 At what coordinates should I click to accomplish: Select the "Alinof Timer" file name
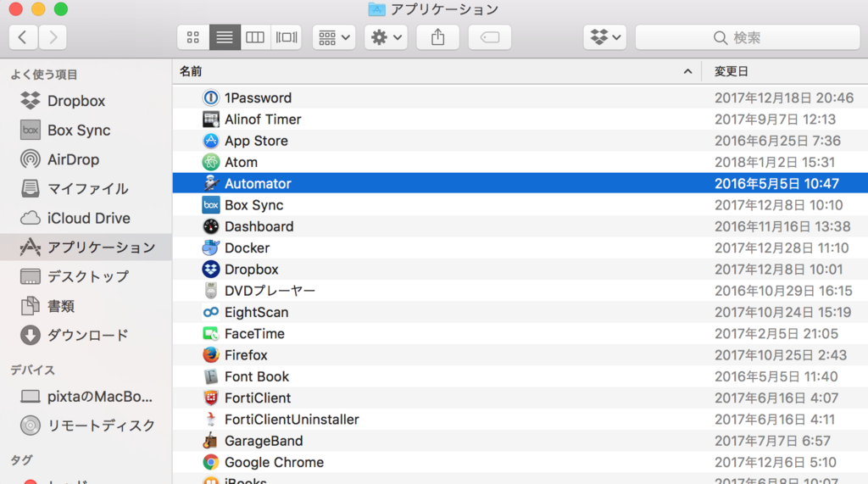263,119
